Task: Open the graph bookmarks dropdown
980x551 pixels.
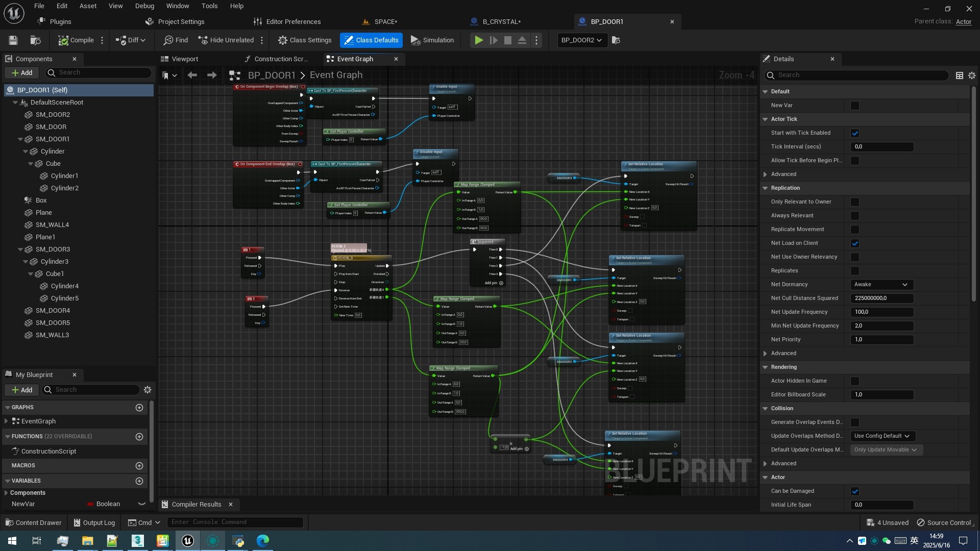Action: [169, 76]
